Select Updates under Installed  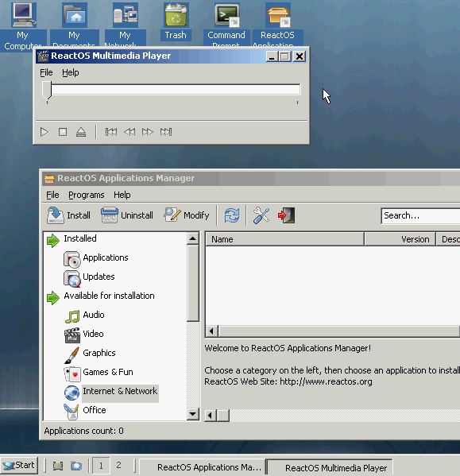[99, 277]
